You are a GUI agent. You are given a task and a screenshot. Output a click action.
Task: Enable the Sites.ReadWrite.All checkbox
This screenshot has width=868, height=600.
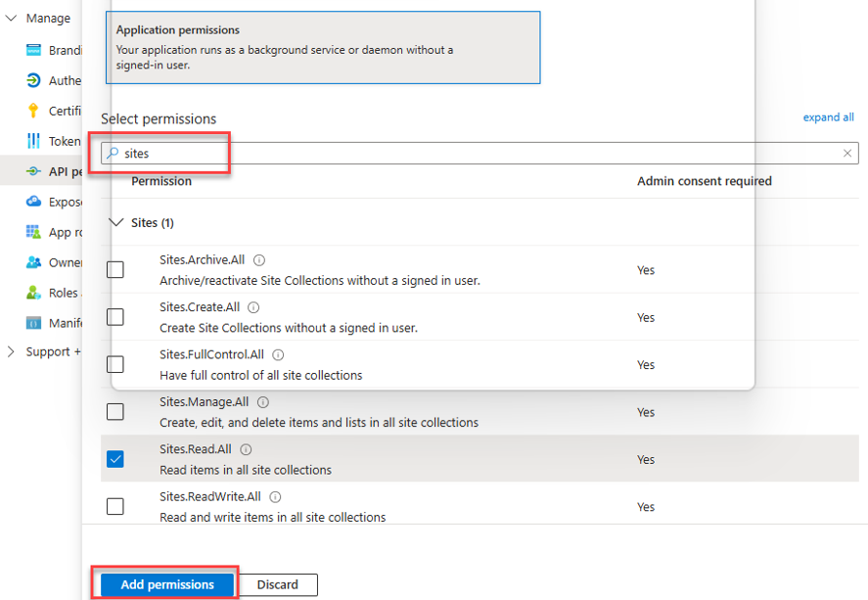click(x=115, y=506)
